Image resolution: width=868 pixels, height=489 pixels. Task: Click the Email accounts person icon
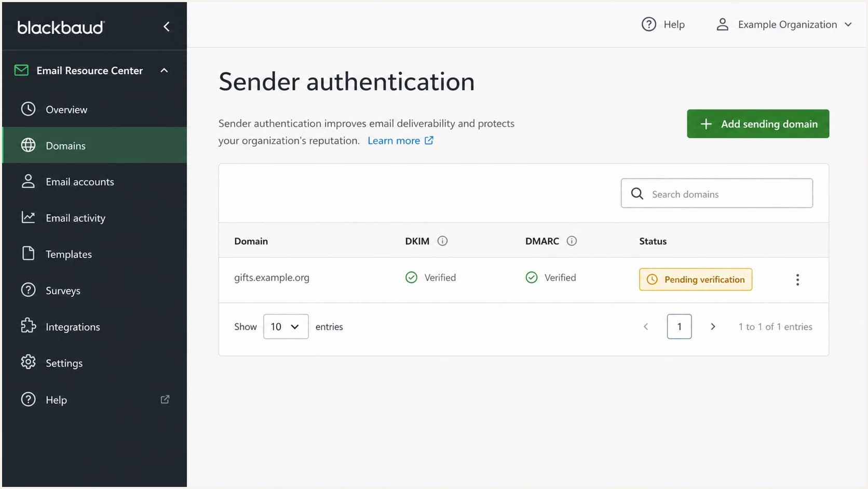28,181
